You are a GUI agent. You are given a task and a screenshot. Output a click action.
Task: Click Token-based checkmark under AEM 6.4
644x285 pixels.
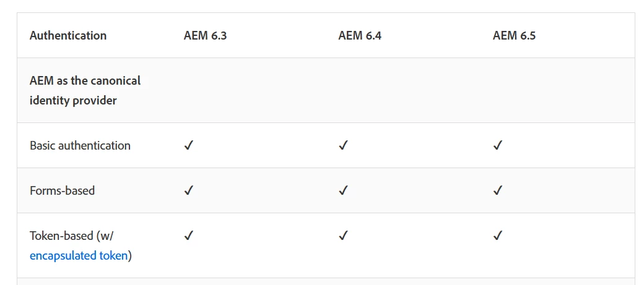[x=343, y=236]
